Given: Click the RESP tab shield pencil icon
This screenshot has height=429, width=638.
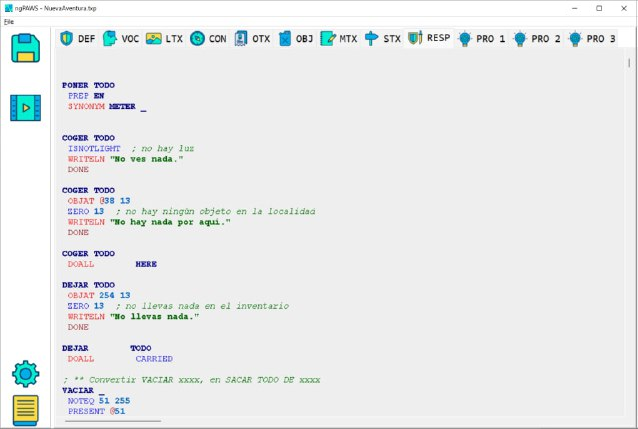Looking at the screenshot, I should 415,38.
